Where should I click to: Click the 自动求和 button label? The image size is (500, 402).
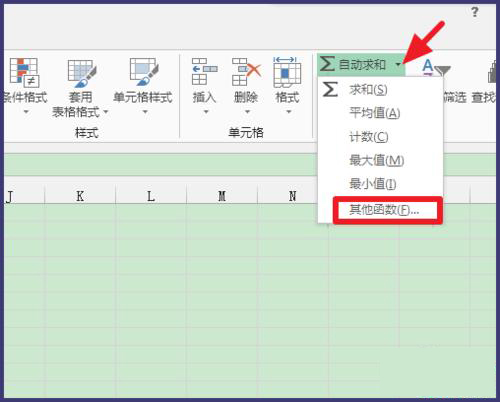[362, 64]
